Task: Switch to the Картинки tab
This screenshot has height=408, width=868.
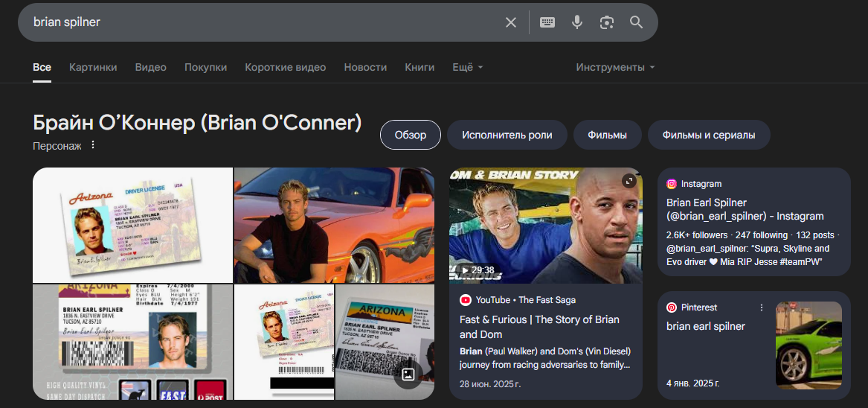Action: (x=93, y=67)
